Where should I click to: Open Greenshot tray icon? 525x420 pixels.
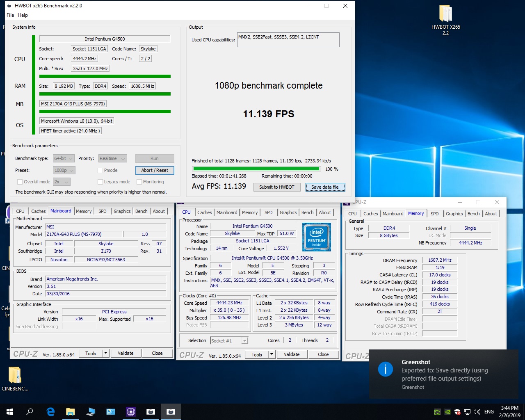pyautogui.click(x=438, y=412)
